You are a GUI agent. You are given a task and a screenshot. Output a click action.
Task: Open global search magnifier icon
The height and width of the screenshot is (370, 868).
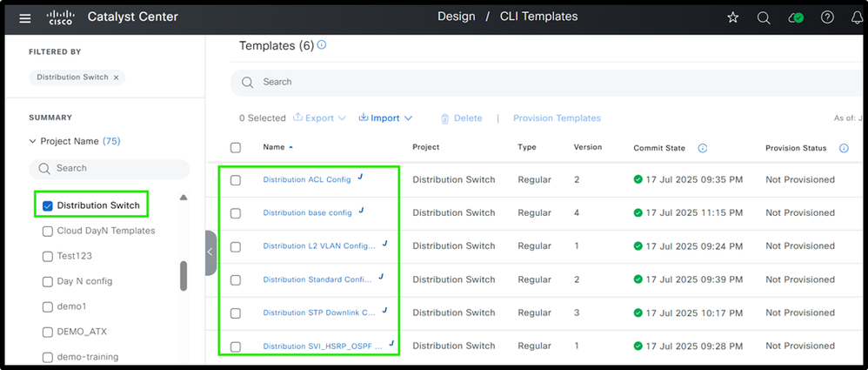[x=764, y=17]
